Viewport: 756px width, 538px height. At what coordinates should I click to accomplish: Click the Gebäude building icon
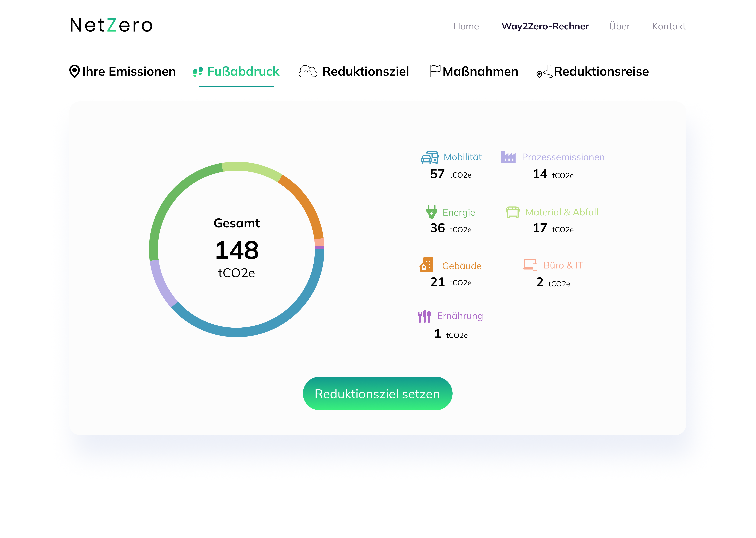pyautogui.click(x=426, y=265)
